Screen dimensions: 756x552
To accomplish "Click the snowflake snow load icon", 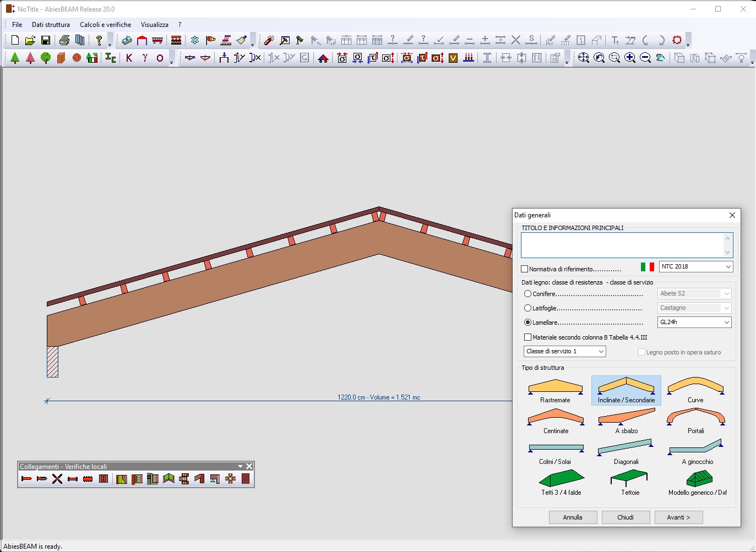I will point(195,40).
